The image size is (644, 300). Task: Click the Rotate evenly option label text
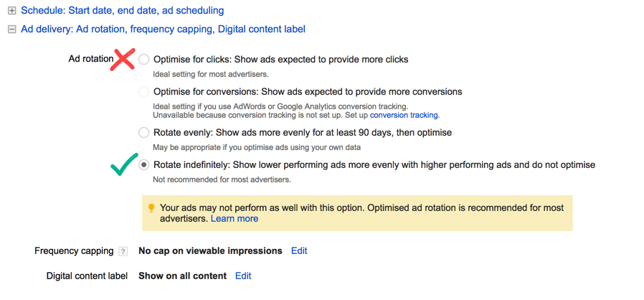(302, 133)
